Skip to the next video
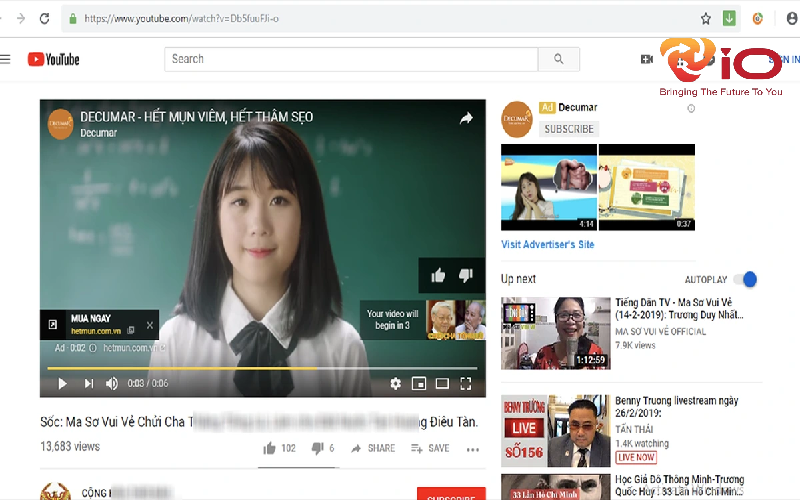 [x=89, y=384]
